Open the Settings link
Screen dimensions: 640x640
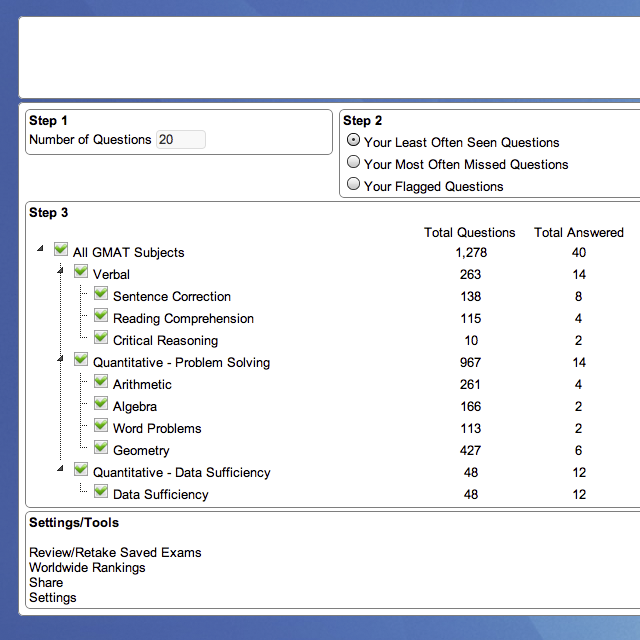(53, 598)
